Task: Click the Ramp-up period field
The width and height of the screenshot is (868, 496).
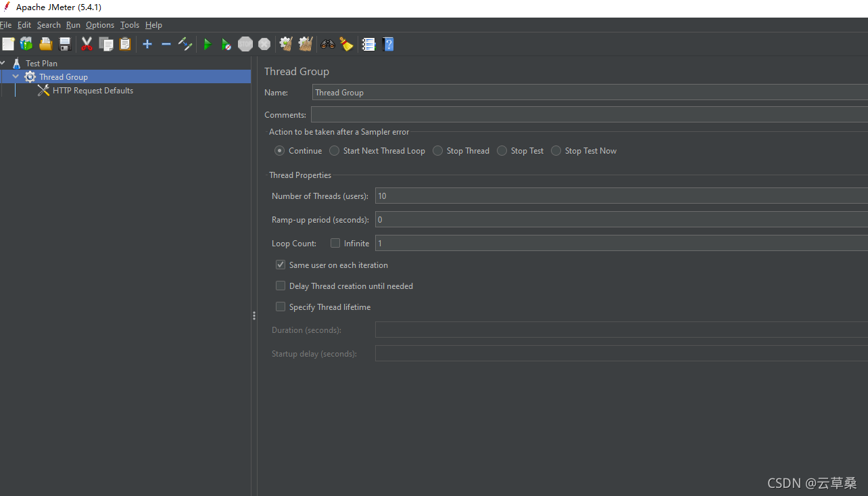Action: 621,219
